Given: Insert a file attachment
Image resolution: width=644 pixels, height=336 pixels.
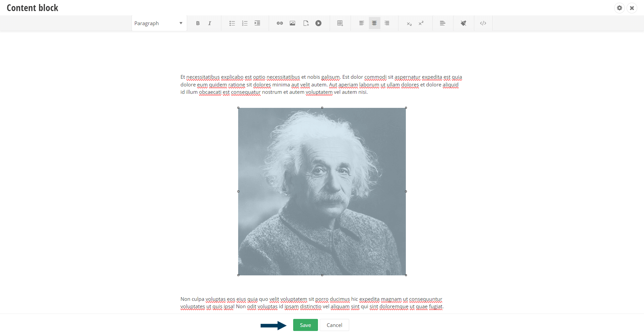Looking at the screenshot, I should coord(306,23).
